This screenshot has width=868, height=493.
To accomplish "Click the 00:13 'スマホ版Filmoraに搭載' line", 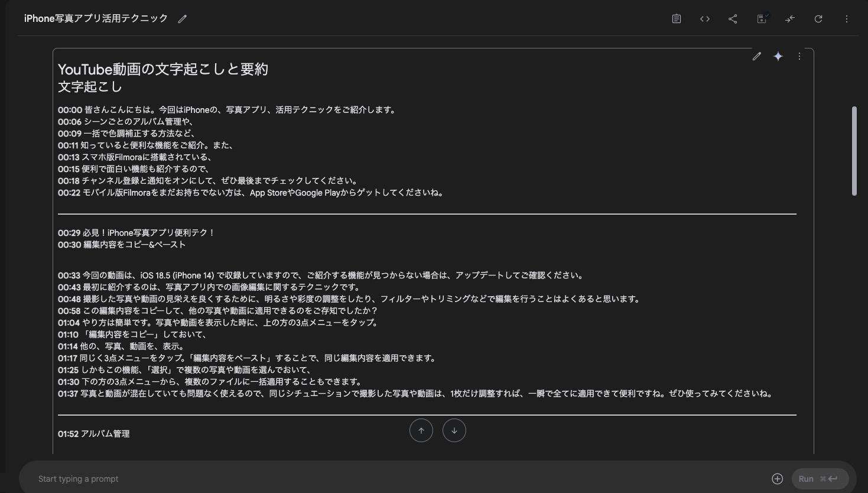I will tap(135, 157).
